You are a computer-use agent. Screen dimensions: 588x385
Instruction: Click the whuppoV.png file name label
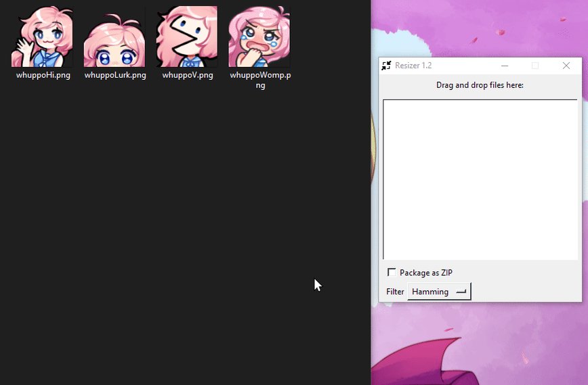pos(188,75)
